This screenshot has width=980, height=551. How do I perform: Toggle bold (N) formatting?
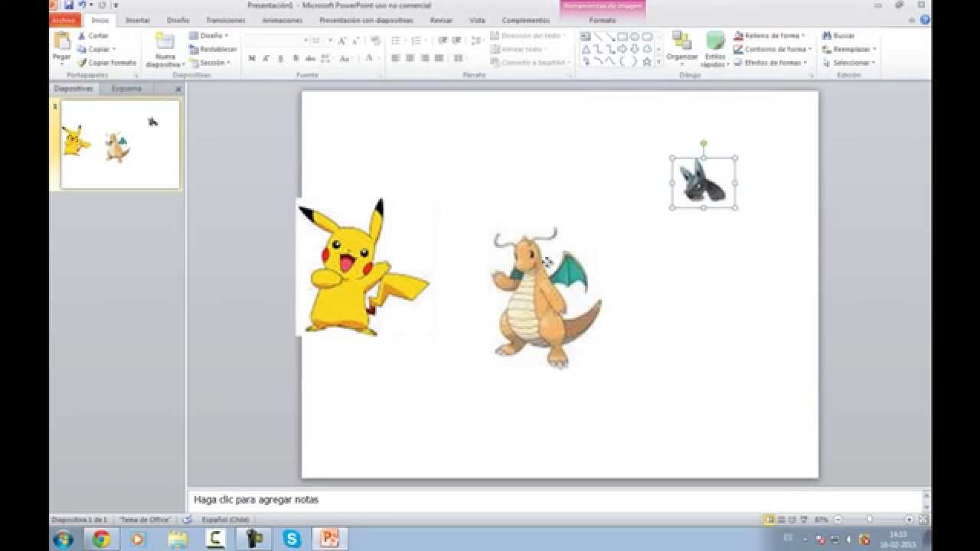pyautogui.click(x=252, y=58)
